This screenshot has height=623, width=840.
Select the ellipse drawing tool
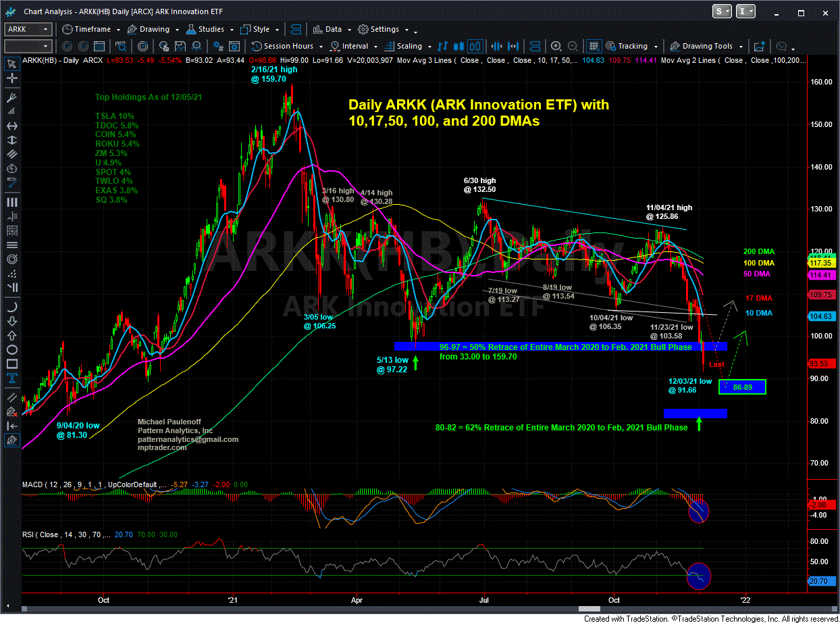click(x=11, y=349)
